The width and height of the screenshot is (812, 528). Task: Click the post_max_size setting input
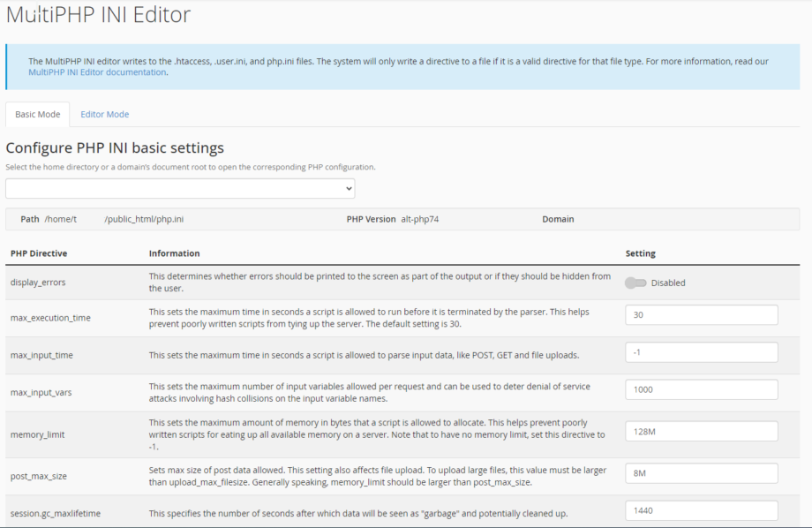click(701, 473)
